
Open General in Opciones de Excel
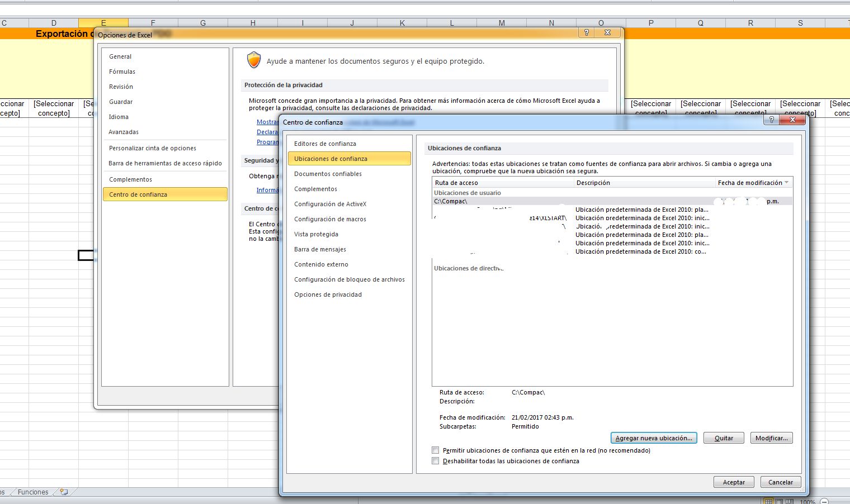tap(165, 56)
